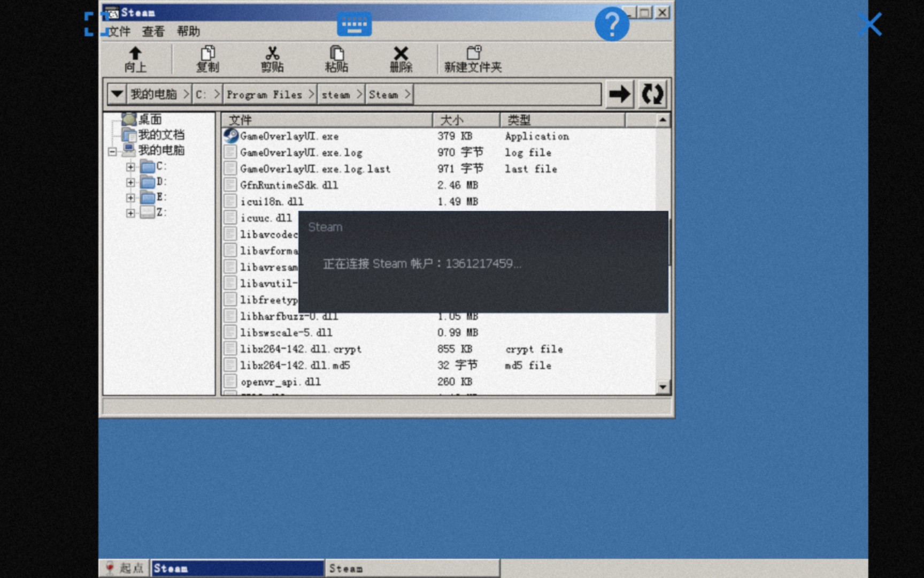Open the 文件 menu
This screenshot has width=924, height=578.
(119, 32)
